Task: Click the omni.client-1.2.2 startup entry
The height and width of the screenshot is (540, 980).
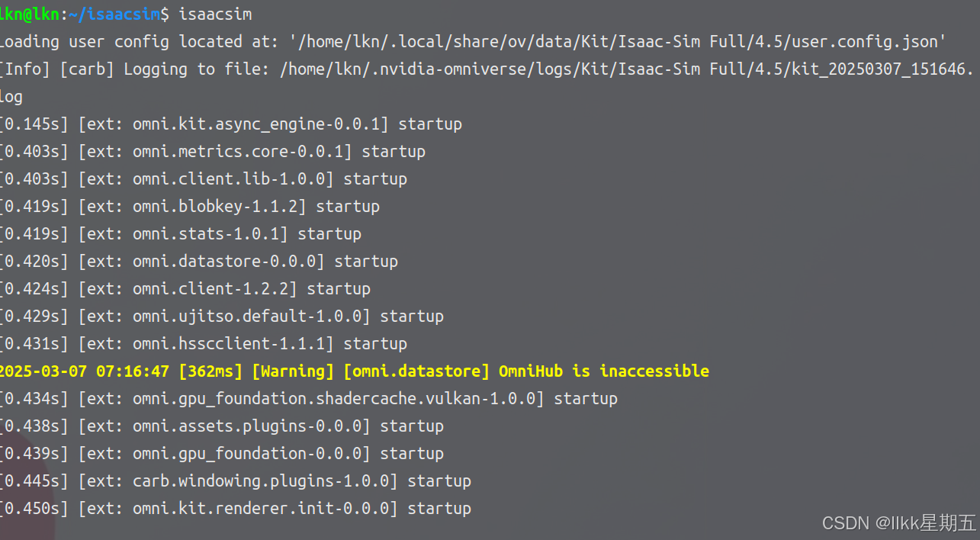Action: click(185, 288)
